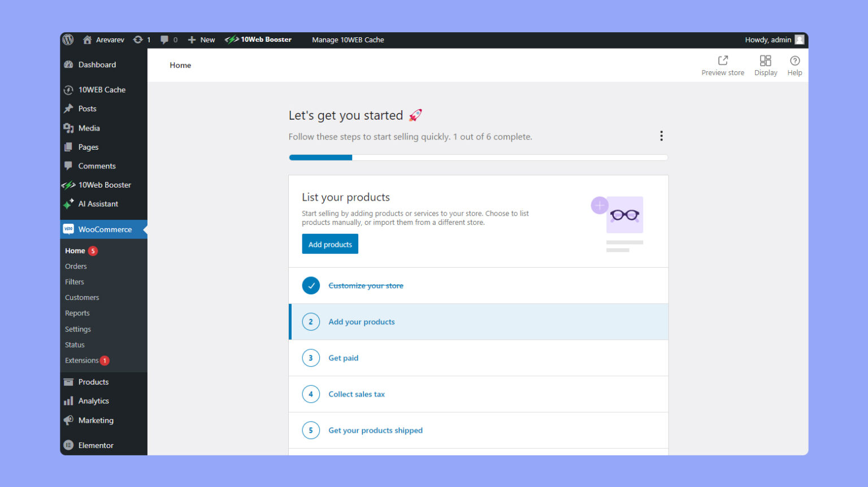Click the WordPress logo in the admin bar

click(x=68, y=40)
